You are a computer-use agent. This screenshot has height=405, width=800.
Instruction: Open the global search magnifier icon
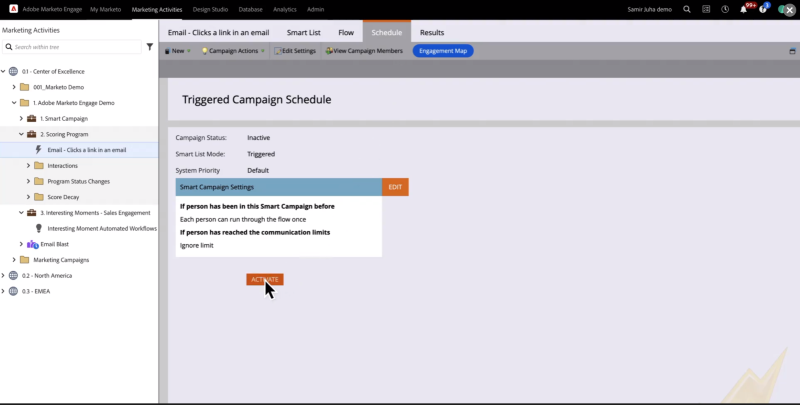pyautogui.click(x=686, y=8)
